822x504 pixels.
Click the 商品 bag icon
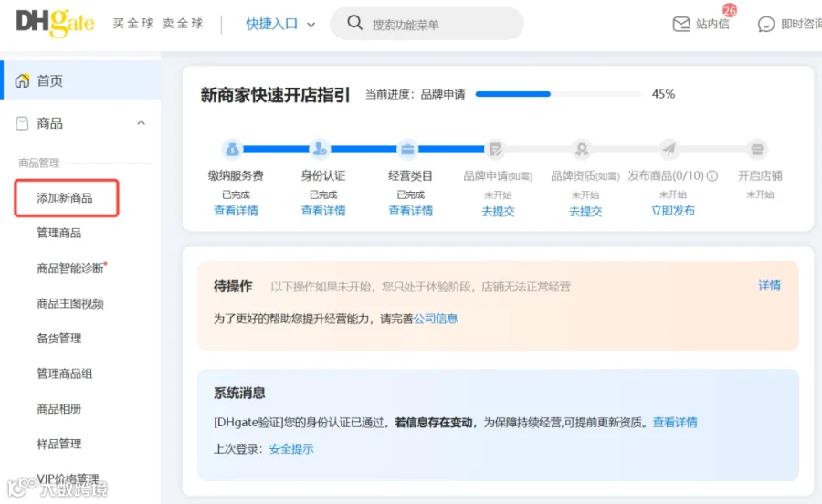pos(22,123)
